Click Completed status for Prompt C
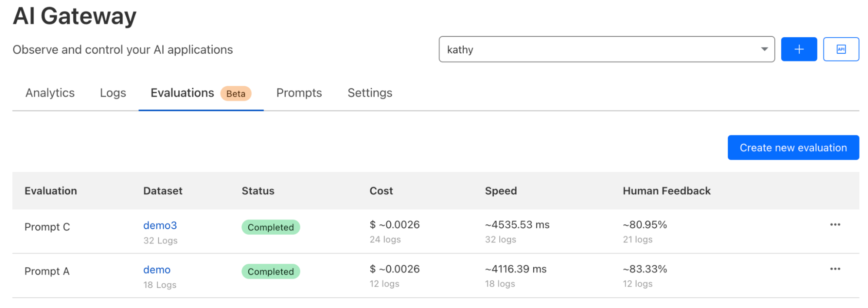The height and width of the screenshot is (308, 868). [271, 227]
